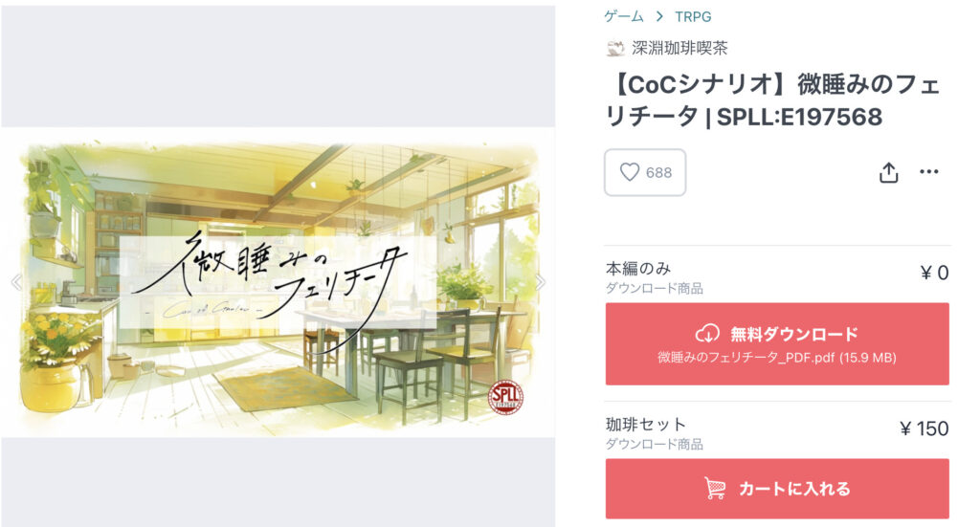The height and width of the screenshot is (527, 980).
Task: Open the share icon
Action: coord(888,172)
